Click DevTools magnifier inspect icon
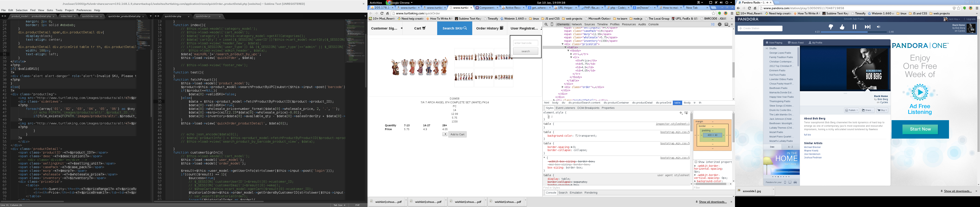The height and width of the screenshot is (207, 980). click(546, 24)
